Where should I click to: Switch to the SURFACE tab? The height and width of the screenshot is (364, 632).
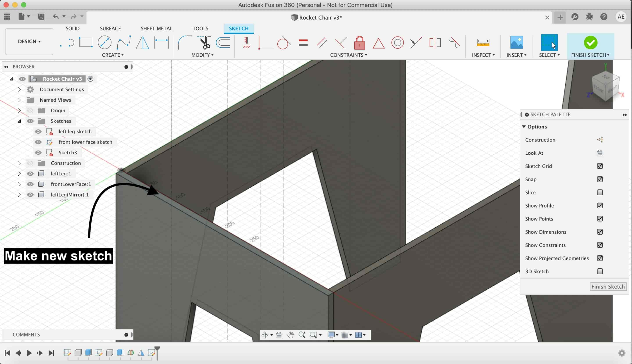pyautogui.click(x=110, y=29)
